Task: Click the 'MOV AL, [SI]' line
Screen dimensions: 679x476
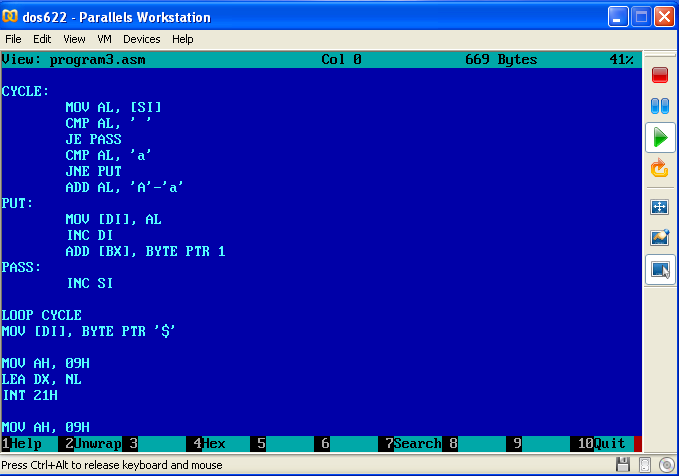Action: tap(113, 107)
